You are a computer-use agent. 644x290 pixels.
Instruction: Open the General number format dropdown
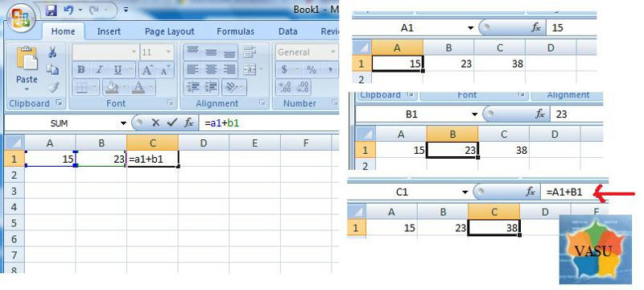click(x=332, y=52)
